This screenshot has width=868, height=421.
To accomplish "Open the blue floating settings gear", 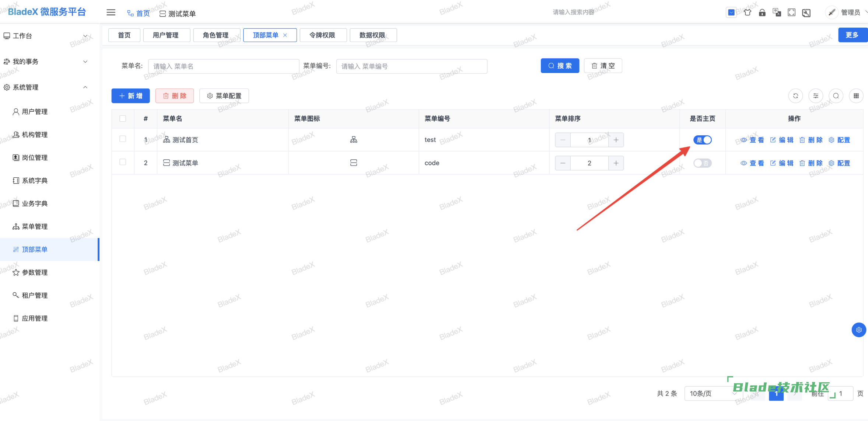I will pyautogui.click(x=859, y=330).
